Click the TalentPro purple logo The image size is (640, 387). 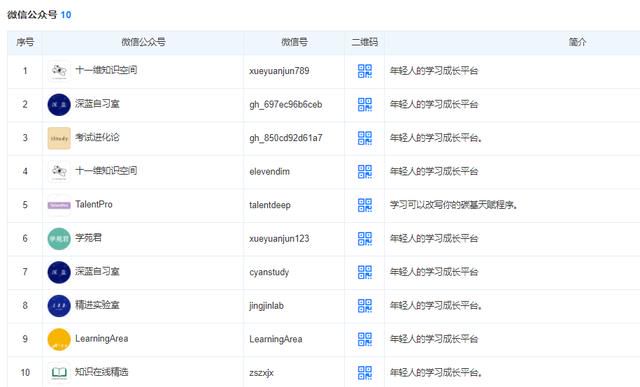click(x=59, y=205)
